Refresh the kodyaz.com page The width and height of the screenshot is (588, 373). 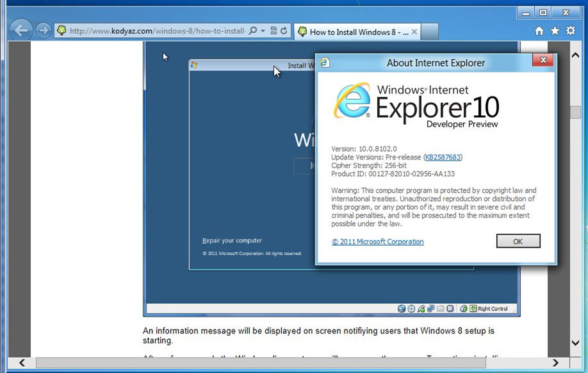[x=284, y=30]
